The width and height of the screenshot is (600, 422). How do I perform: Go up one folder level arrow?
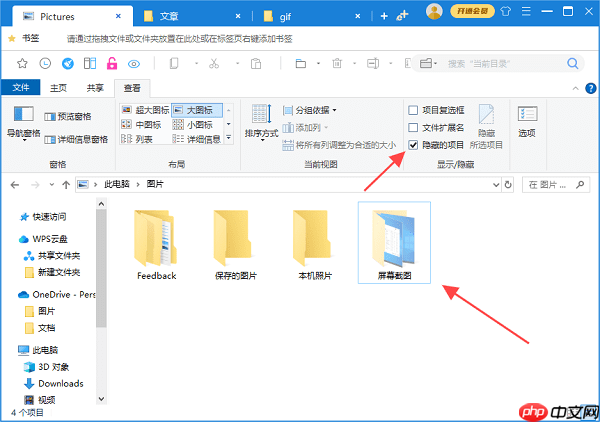tap(66, 185)
